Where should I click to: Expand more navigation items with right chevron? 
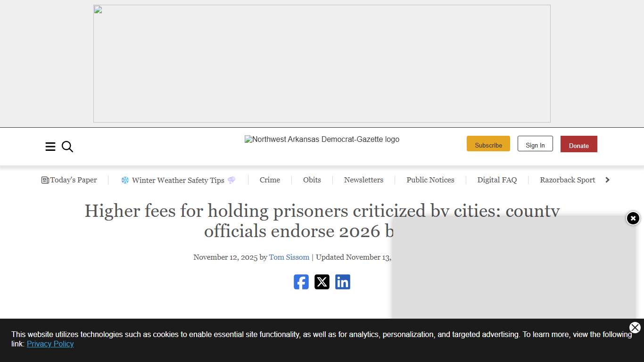tap(607, 180)
